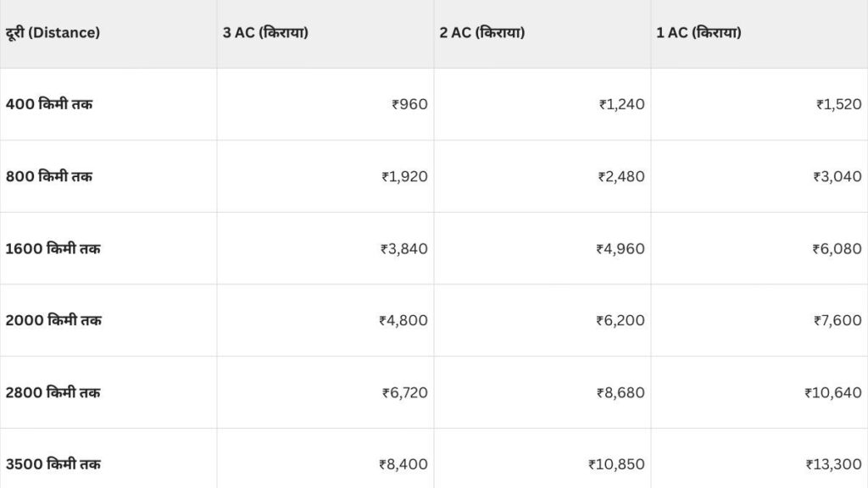Click the ₹3,040 fare cell
The image size is (868, 488).
point(838,176)
